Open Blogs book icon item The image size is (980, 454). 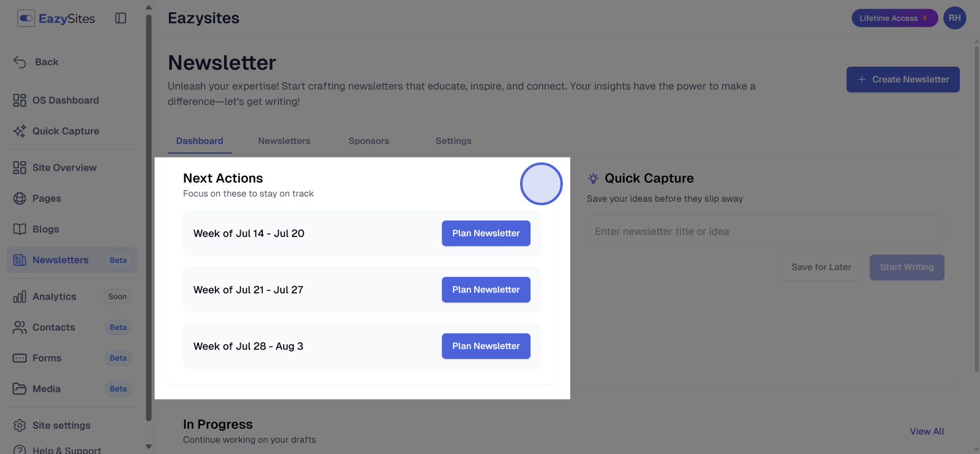[x=20, y=229]
